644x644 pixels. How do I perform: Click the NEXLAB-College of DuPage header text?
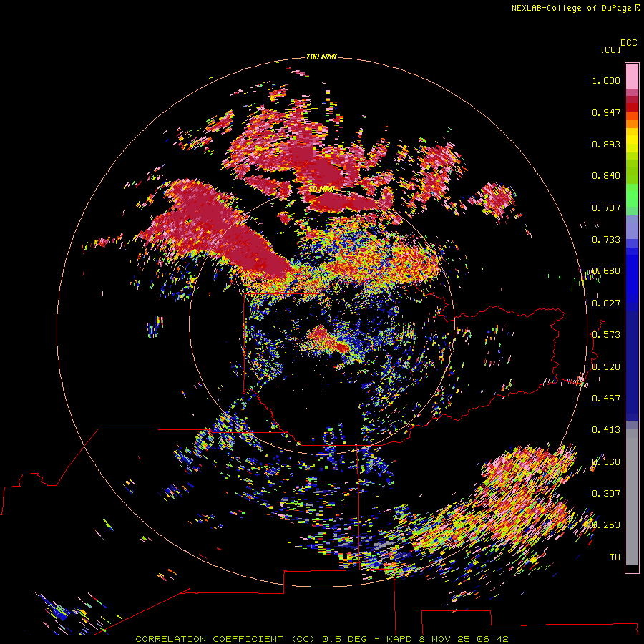click(571, 8)
